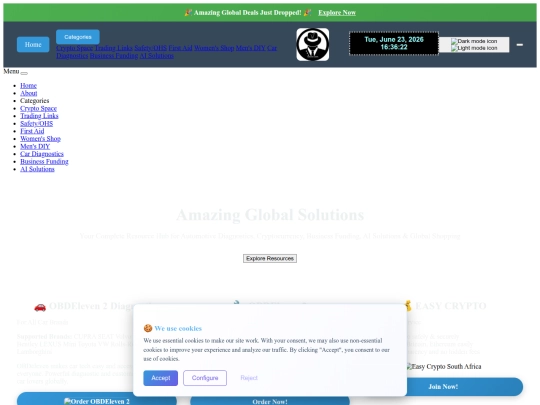540x405 pixels.
Task: Select the plain Categories text in the bulleted list
Action: click(34, 101)
